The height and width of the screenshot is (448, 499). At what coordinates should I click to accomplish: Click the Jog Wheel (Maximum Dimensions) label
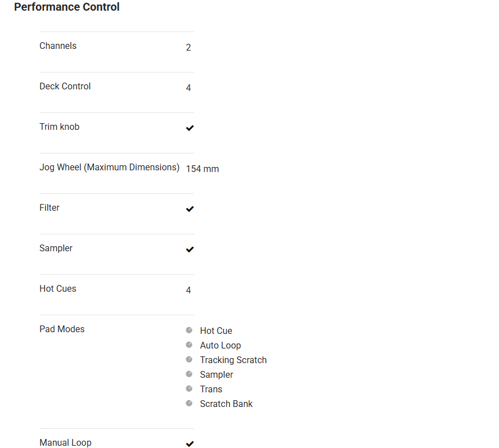[109, 168]
